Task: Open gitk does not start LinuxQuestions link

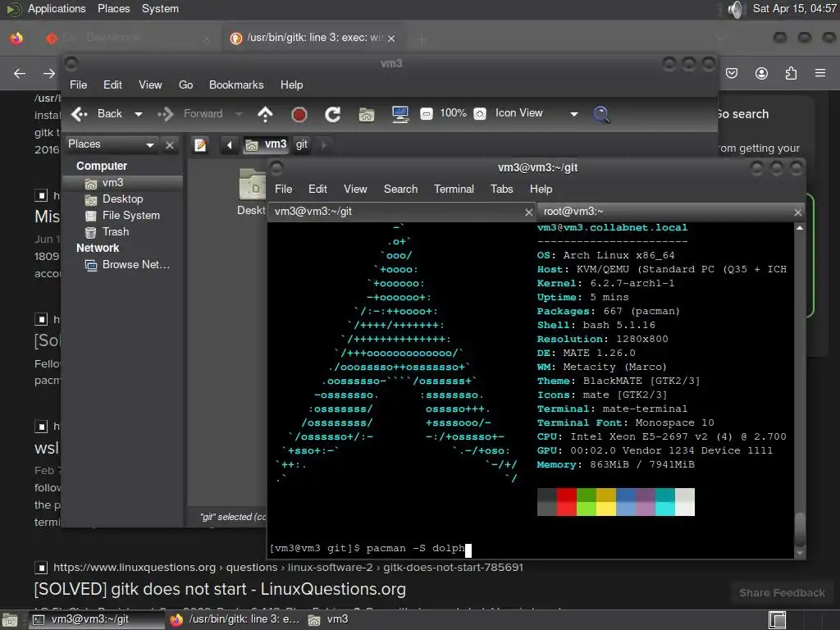Action: tap(220, 589)
